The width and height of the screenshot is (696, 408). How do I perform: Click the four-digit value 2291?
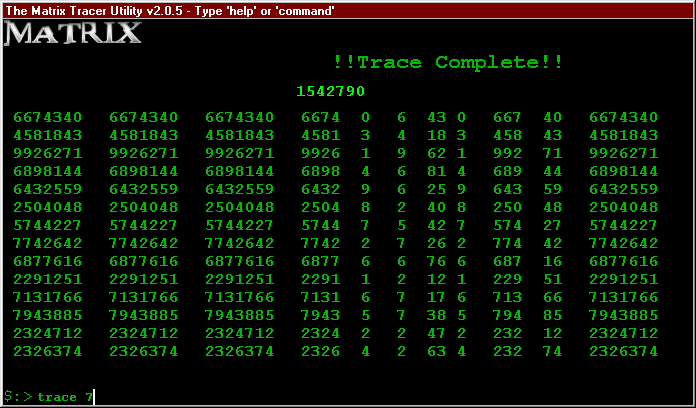[321, 280]
